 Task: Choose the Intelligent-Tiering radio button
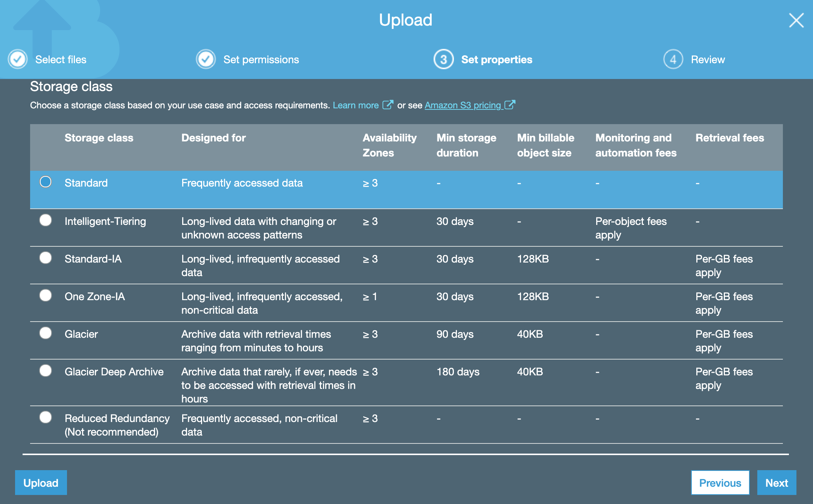[46, 220]
